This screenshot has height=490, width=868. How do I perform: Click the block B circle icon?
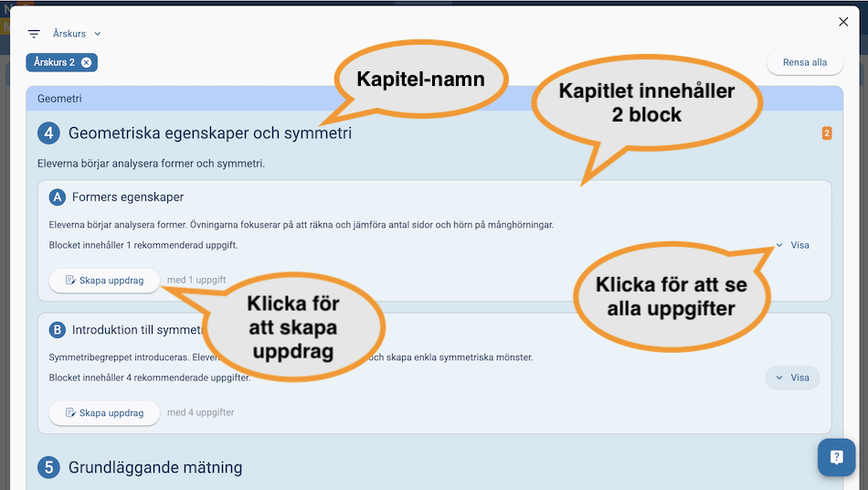pyautogui.click(x=58, y=330)
